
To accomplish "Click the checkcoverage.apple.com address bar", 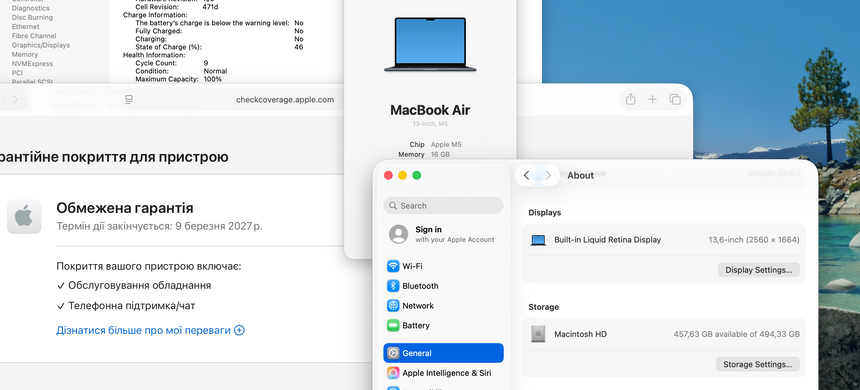I will 285,100.
